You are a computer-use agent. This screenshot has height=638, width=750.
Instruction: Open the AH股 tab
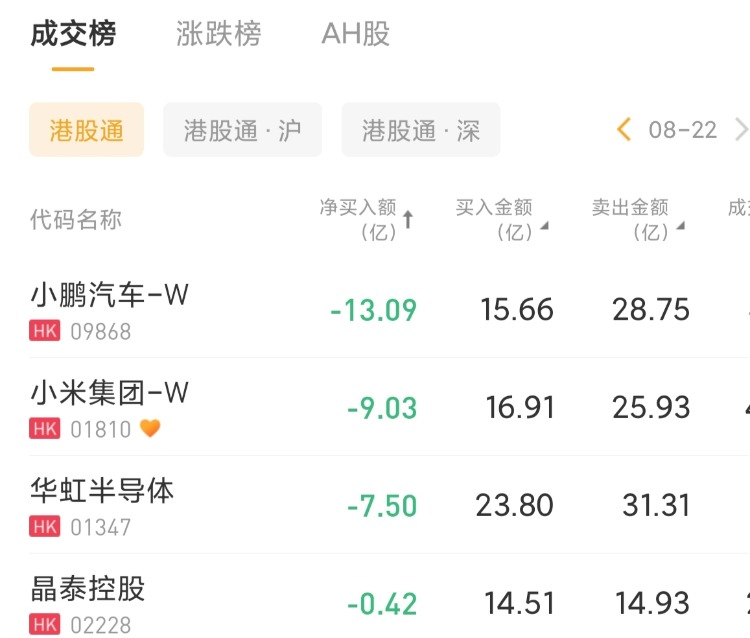(x=355, y=34)
